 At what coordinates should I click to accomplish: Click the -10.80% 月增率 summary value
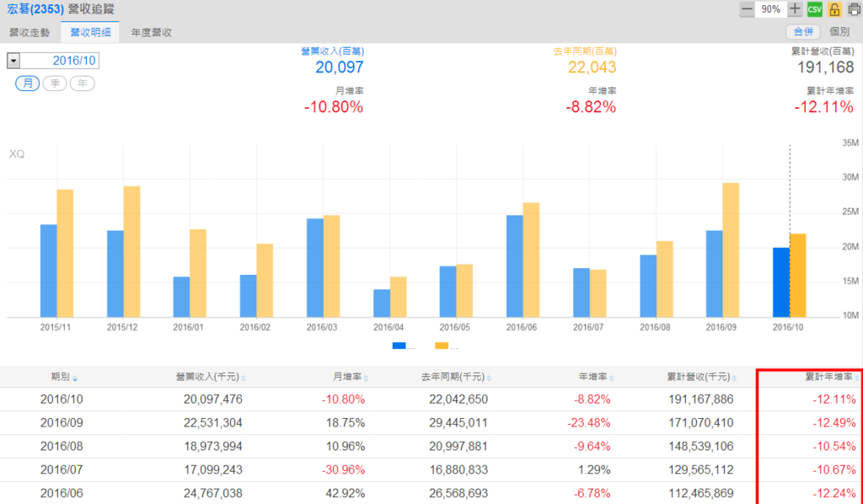pos(334,107)
